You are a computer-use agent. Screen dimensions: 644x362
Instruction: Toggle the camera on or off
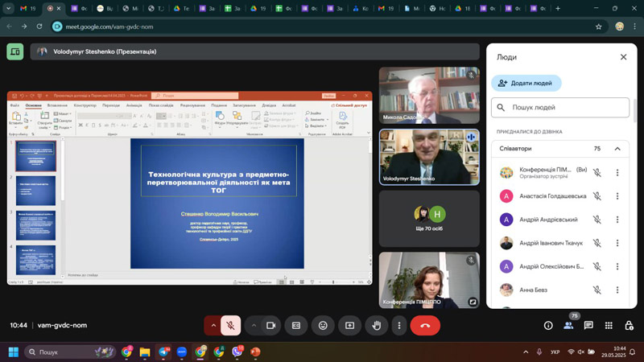(x=271, y=326)
